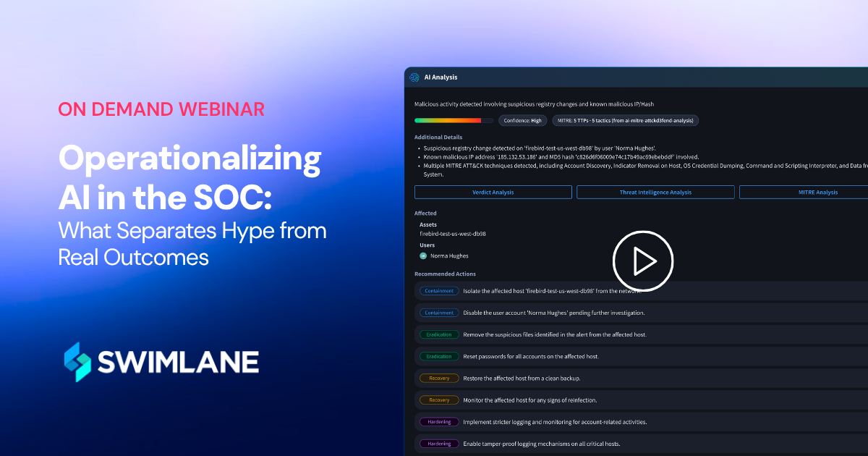Click Containment tag on Disable user account action
Viewport: 868px width, 456px height.
(x=439, y=313)
